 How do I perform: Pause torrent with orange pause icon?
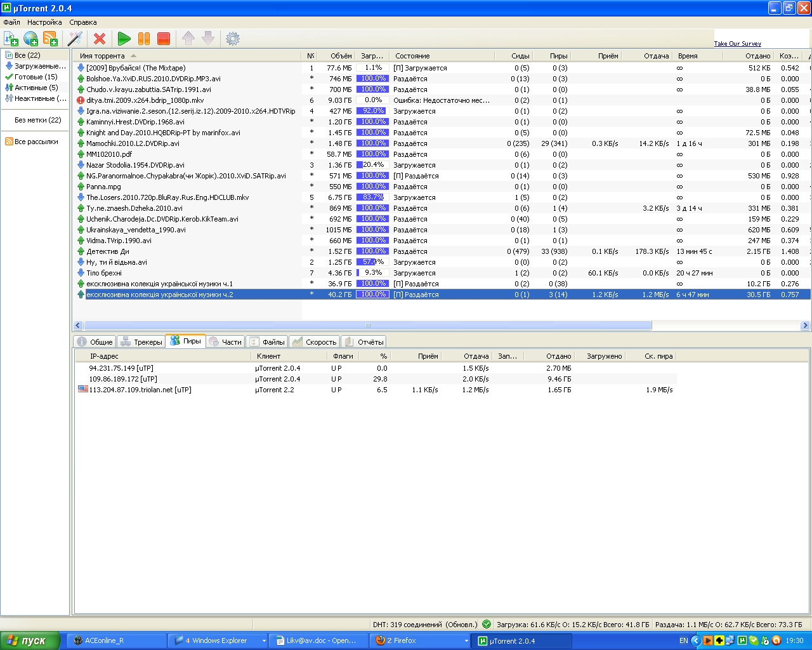pyautogui.click(x=144, y=39)
